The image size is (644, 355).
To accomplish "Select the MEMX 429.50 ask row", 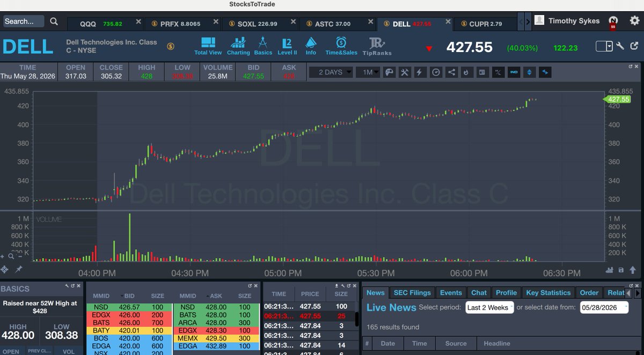I will point(216,339).
